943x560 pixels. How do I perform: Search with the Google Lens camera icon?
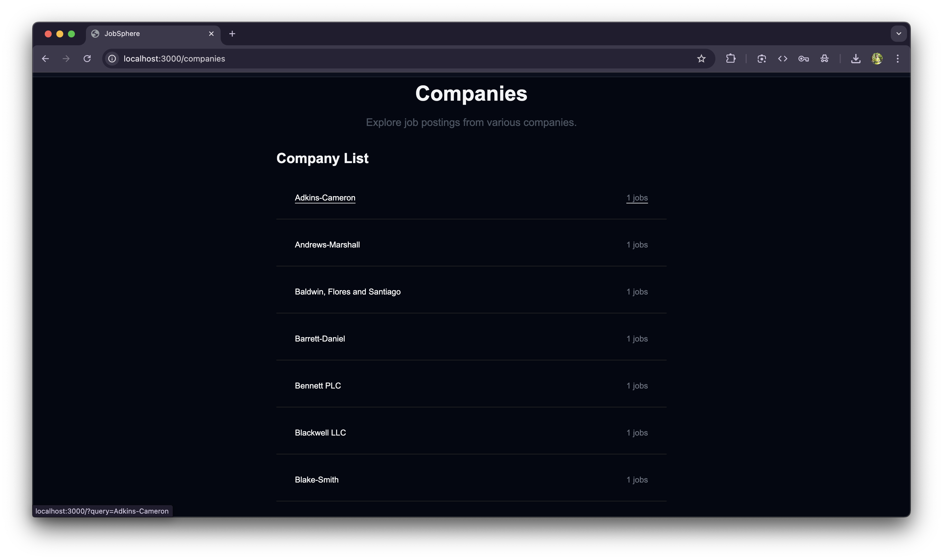[762, 59]
